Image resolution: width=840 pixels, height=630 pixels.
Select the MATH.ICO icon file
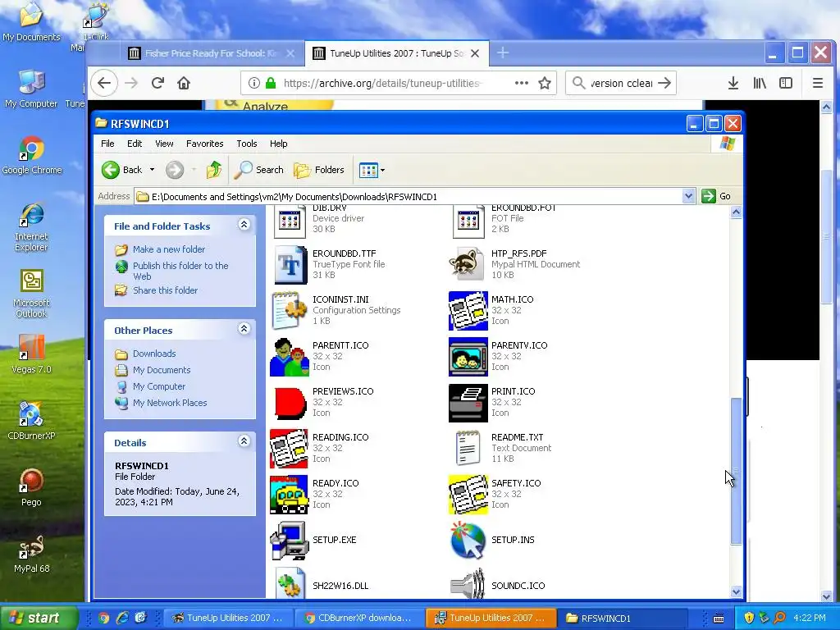tap(468, 311)
